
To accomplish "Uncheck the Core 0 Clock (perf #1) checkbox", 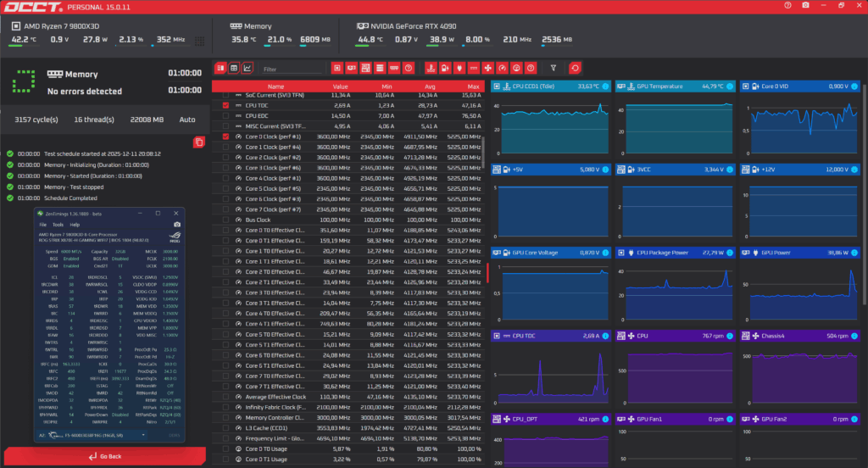I will [x=225, y=136].
